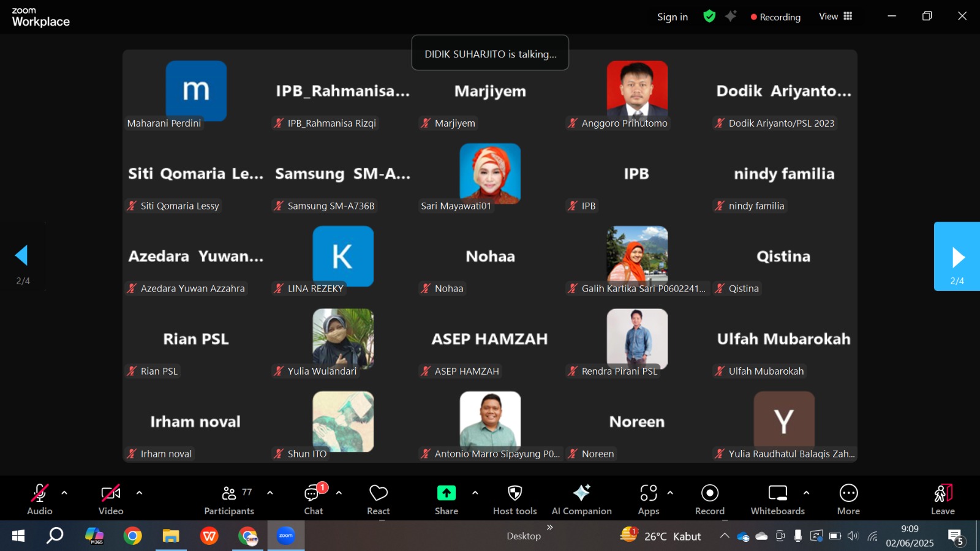
Task: Open the Whiteboards tool
Action: click(x=777, y=498)
